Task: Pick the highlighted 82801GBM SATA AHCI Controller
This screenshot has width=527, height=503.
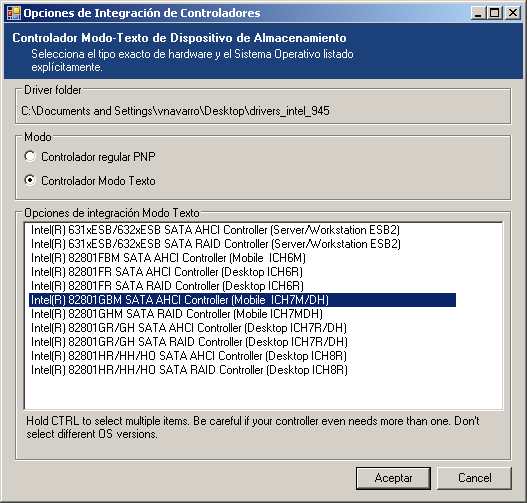Action: coord(242,300)
